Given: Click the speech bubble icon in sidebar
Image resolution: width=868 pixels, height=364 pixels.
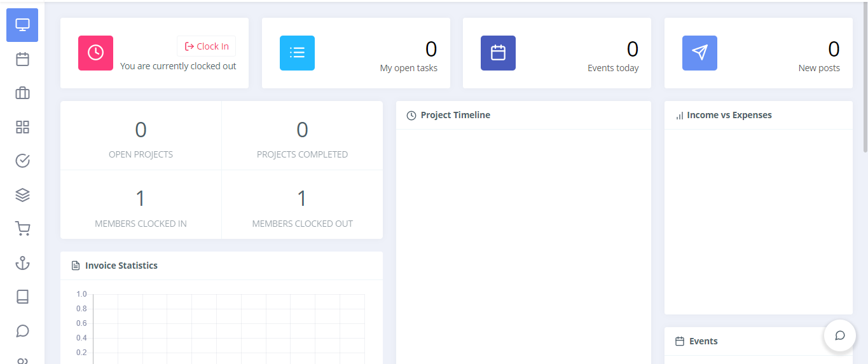Looking at the screenshot, I should pos(22,331).
